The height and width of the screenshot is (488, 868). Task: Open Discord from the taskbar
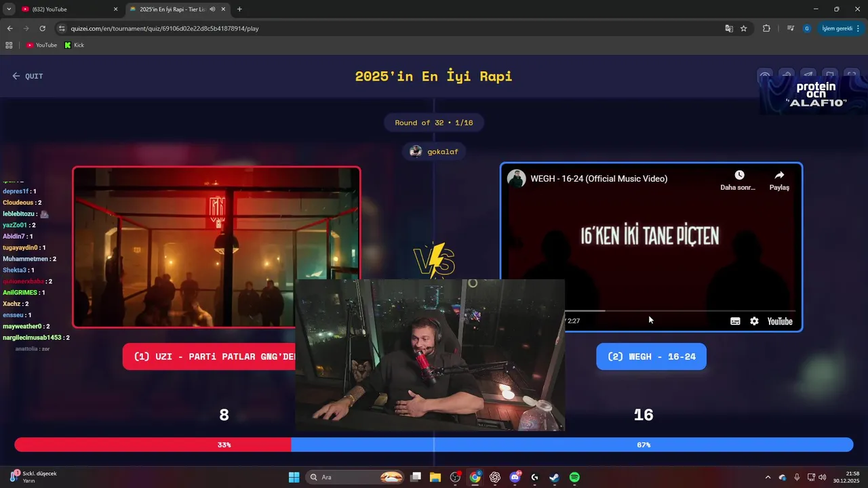click(x=515, y=477)
